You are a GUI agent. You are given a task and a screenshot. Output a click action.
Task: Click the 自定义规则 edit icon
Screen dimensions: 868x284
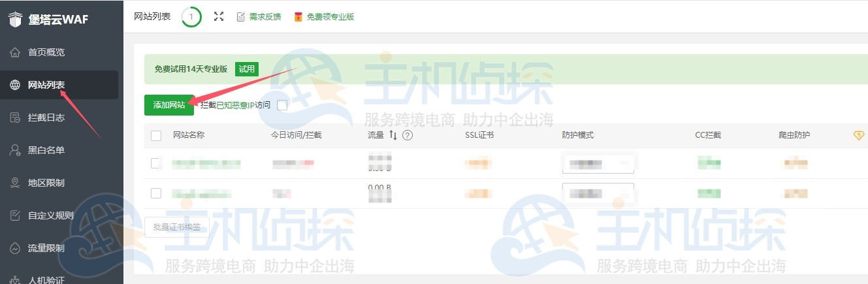click(x=15, y=215)
